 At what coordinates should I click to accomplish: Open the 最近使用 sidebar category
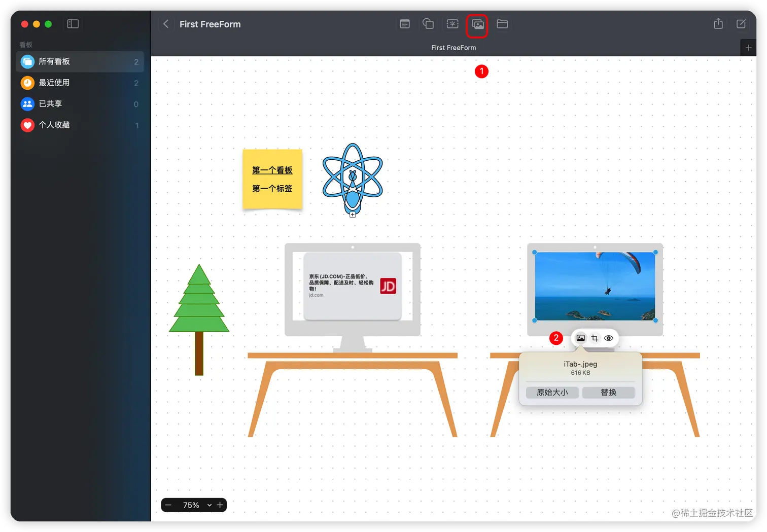80,83
